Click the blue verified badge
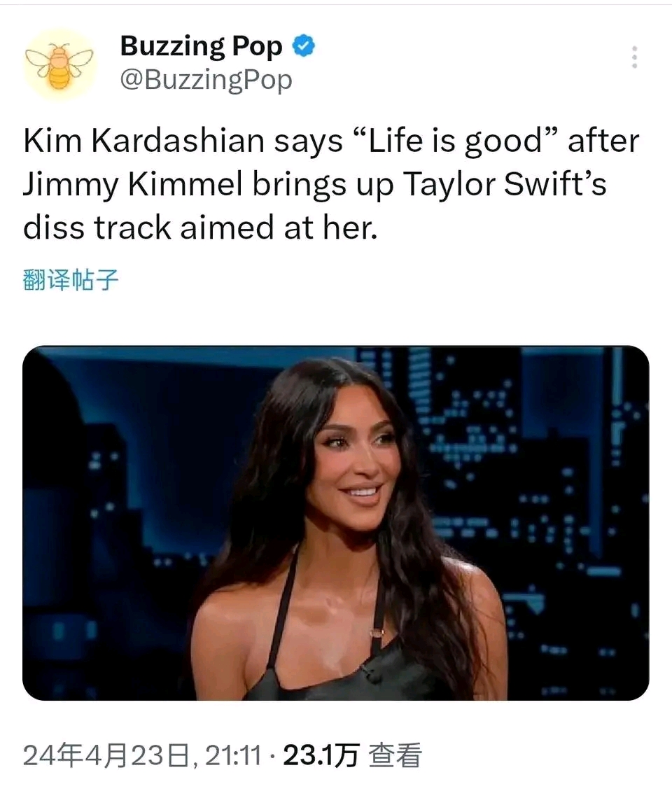This screenshot has height=791, width=672. (304, 46)
